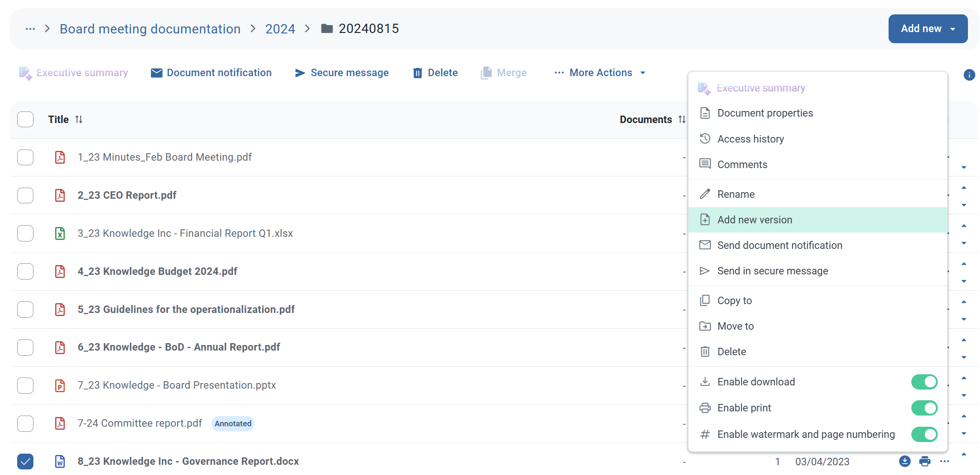Toggle the Enable download switch
The height and width of the screenshot is (475, 980).
pos(924,382)
